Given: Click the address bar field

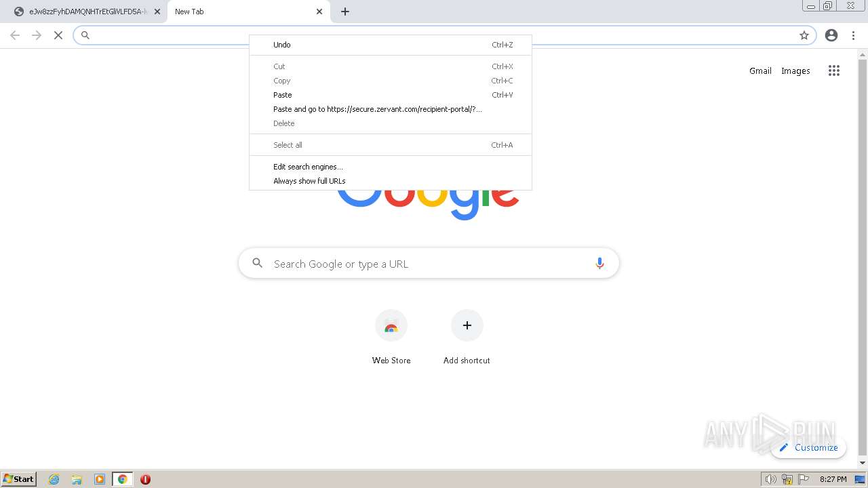Looking at the screenshot, I should pos(444,35).
